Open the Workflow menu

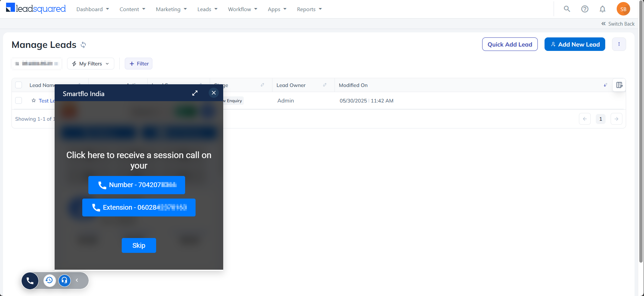(243, 9)
